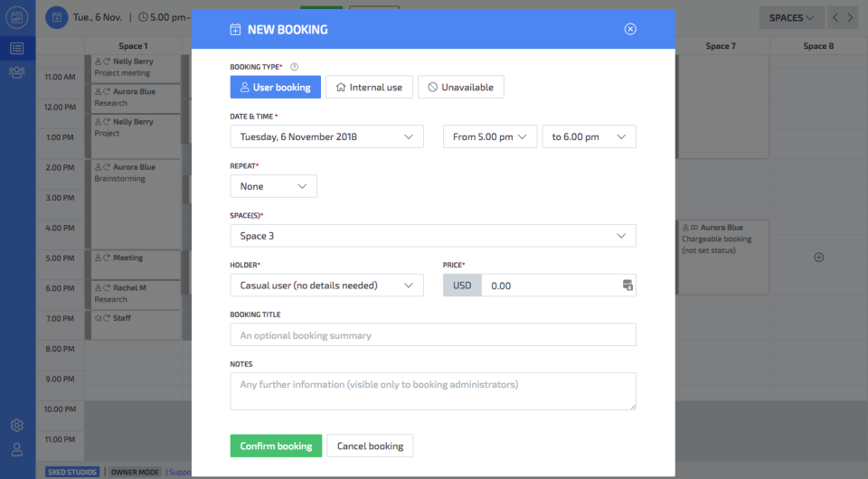Image resolution: width=868 pixels, height=479 pixels.
Task: Open the Staff booking at 7.00 PM
Action: 133,325
